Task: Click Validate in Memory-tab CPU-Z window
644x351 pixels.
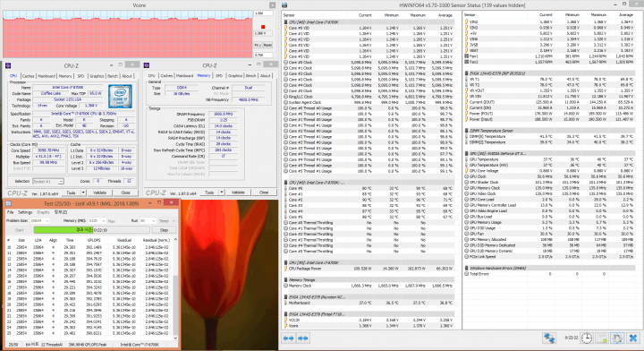Action: pos(238,193)
